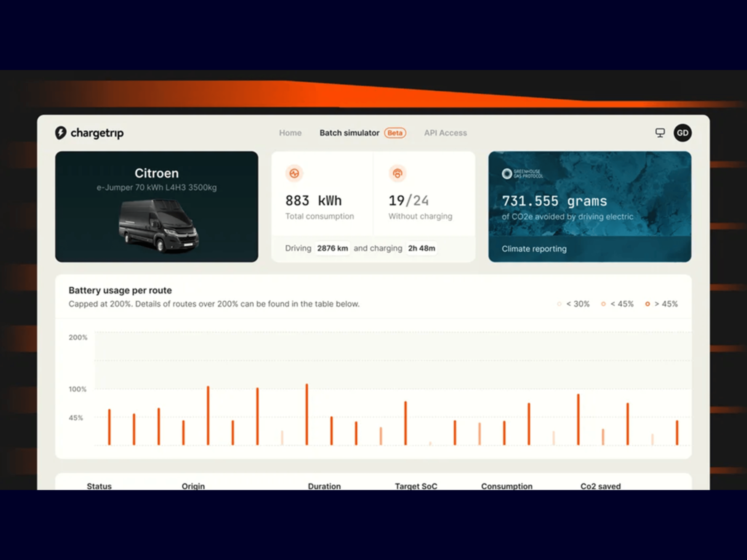This screenshot has height=560, width=747.
Task: Select the Batch simulator tab
Action: click(349, 133)
